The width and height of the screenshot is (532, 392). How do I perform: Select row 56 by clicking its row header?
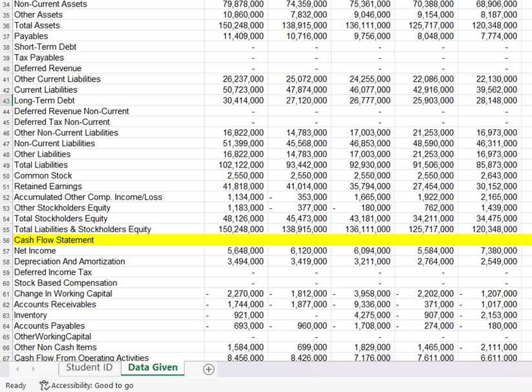(x=5, y=239)
